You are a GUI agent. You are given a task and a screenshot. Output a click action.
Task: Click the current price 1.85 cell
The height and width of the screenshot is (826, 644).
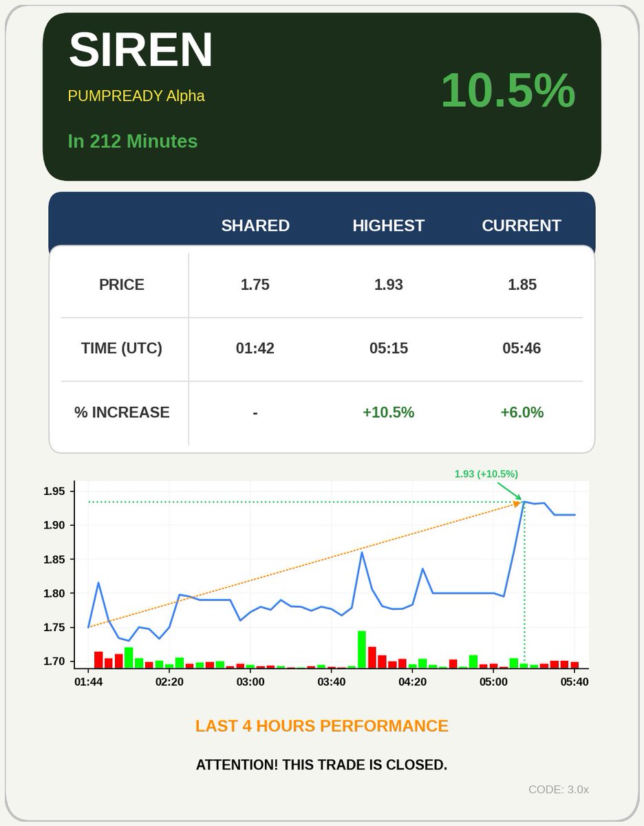click(522, 285)
